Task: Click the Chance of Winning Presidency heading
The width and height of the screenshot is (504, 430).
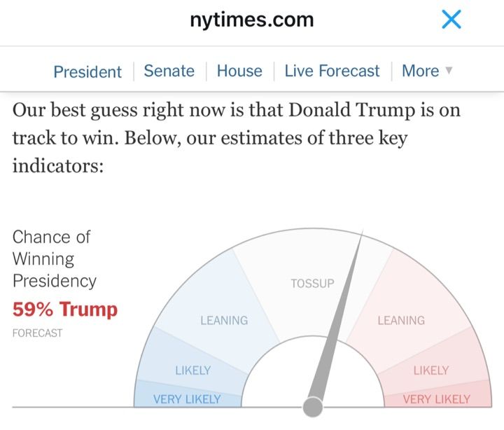Action: coord(54,259)
